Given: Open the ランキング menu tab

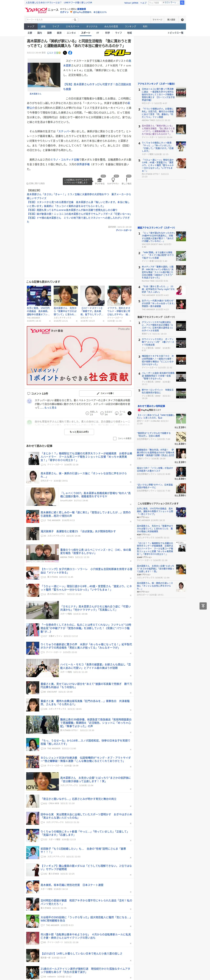Looking at the screenshot, I should pos(130,27).
